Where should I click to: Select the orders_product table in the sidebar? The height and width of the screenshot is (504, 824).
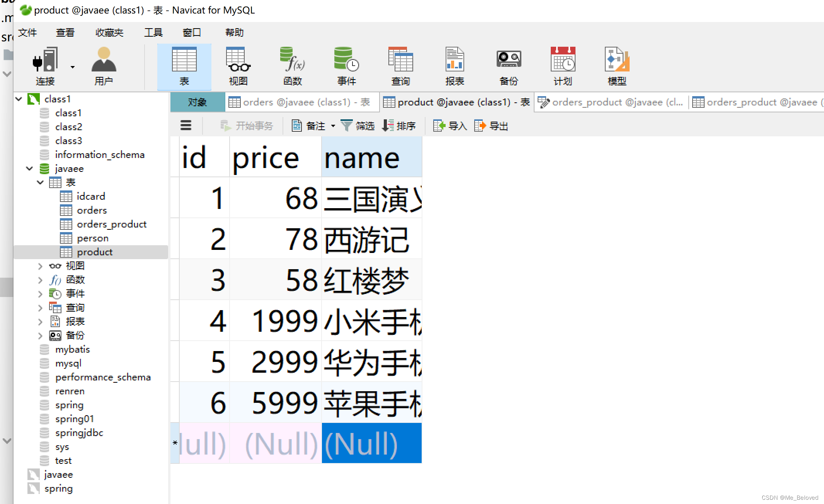(x=112, y=224)
